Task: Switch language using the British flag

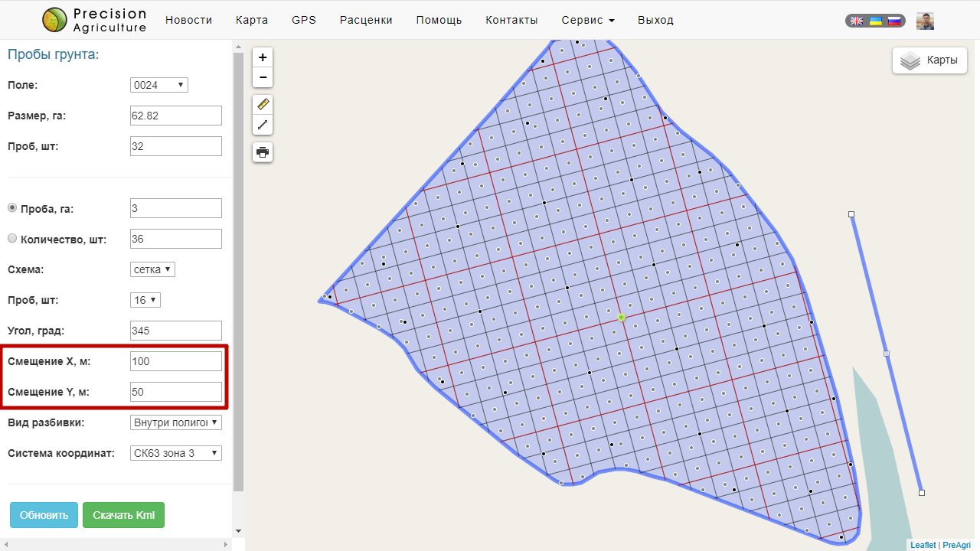Action: pos(857,21)
